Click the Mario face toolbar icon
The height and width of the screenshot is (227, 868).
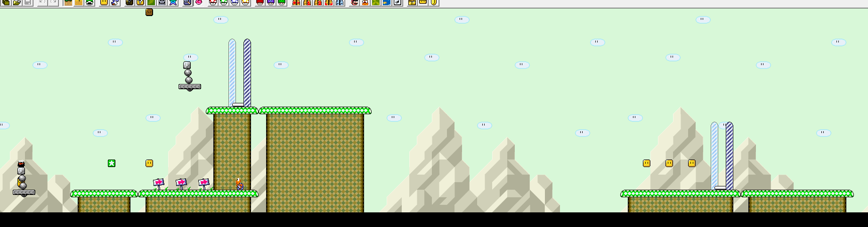(354, 2)
